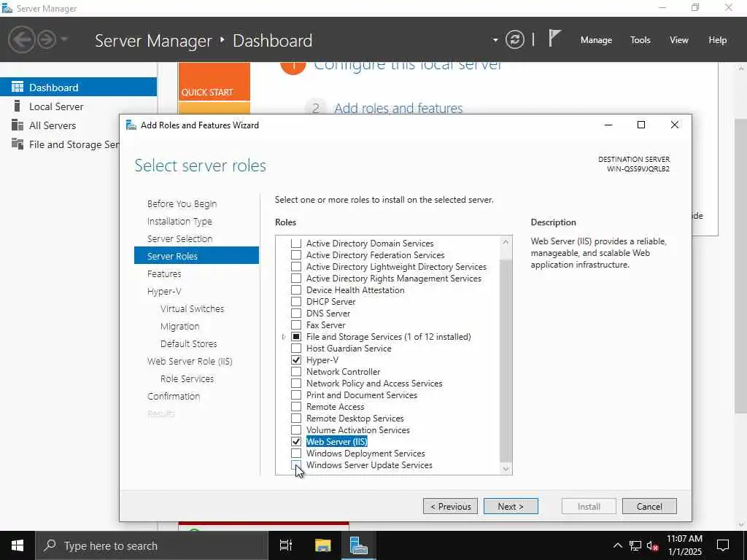Go to Before You Begin wizard step
Viewport: 747px width, 560px height.
(x=182, y=204)
